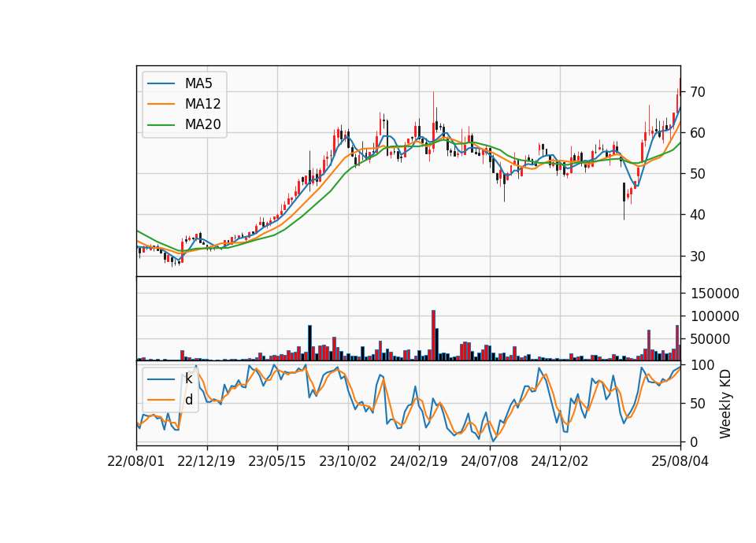This screenshot has width=756, height=543.
Task: Click the blue MA5 legend line sample
Action: click(x=161, y=83)
